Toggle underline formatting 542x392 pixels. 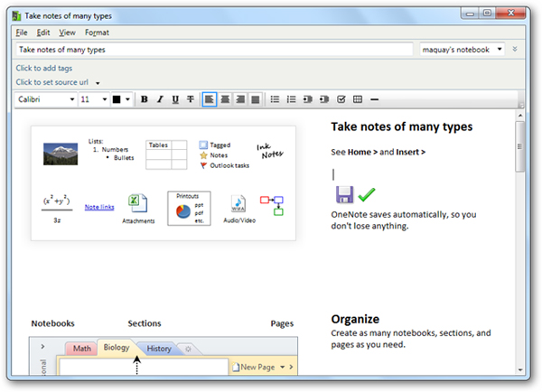point(175,99)
